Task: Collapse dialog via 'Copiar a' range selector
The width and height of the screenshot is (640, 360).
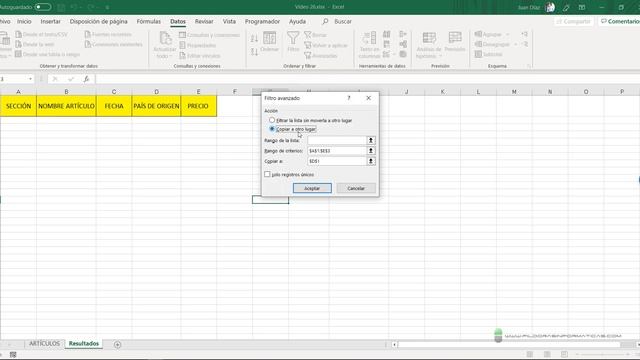Action: (x=371, y=161)
